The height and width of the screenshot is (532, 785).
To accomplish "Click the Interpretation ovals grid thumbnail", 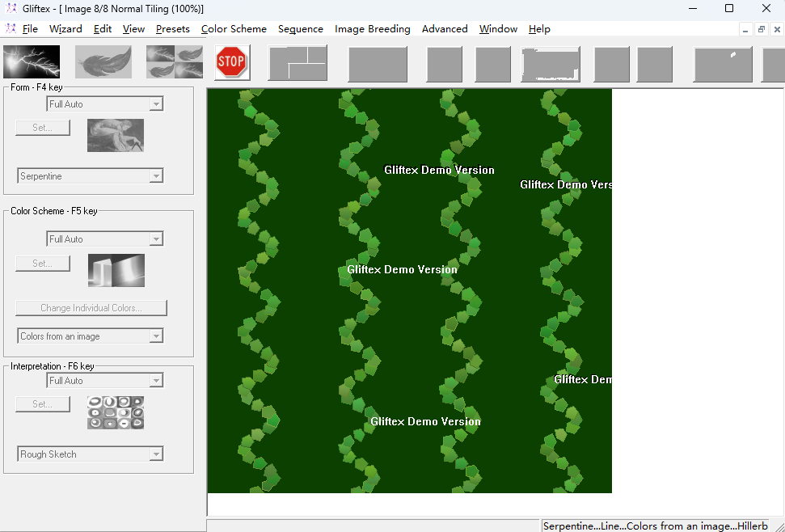I will pyautogui.click(x=116, y=412).
